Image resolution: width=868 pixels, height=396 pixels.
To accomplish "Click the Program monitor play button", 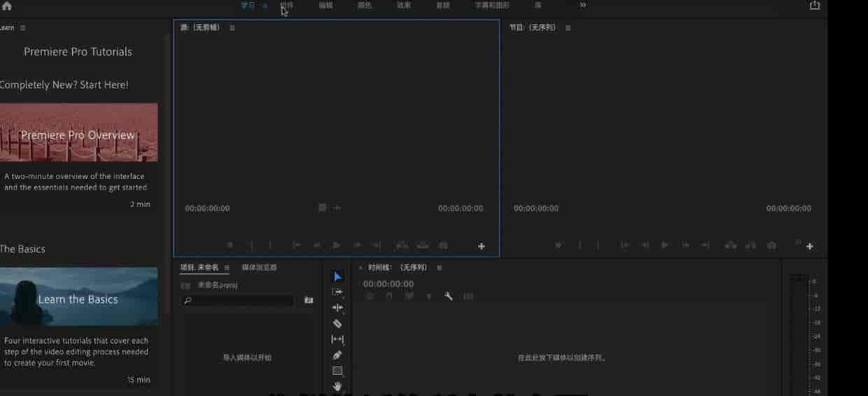I will (665, 246).
